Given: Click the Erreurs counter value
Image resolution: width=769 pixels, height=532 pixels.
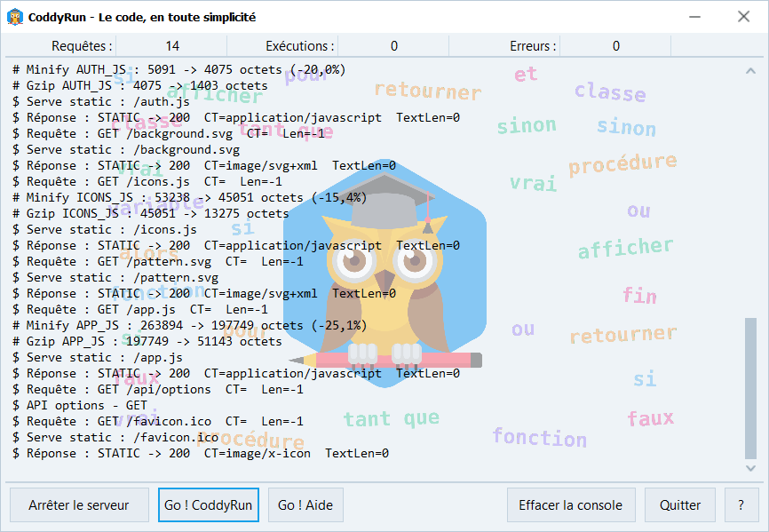Looking at the screenshot, I should 616,46.
